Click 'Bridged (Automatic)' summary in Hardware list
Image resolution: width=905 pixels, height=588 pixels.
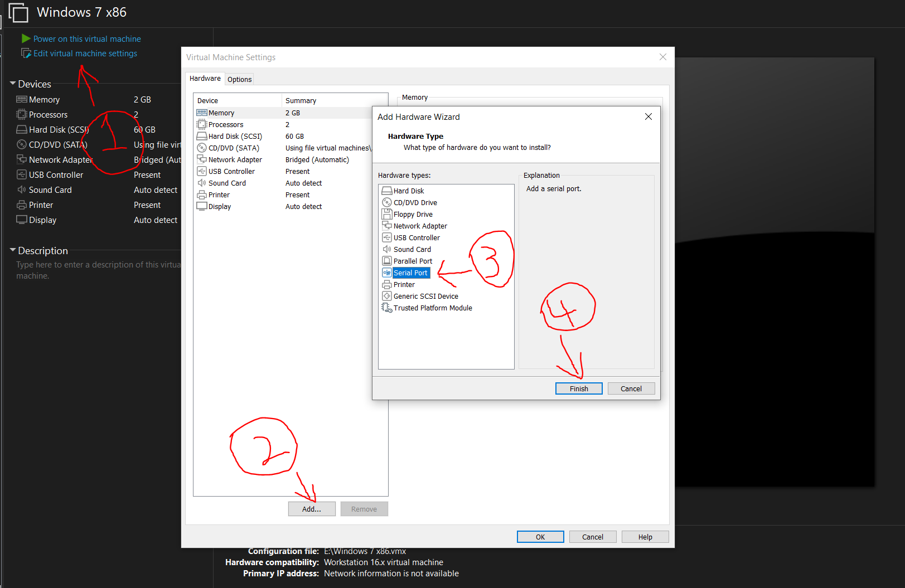317,159
